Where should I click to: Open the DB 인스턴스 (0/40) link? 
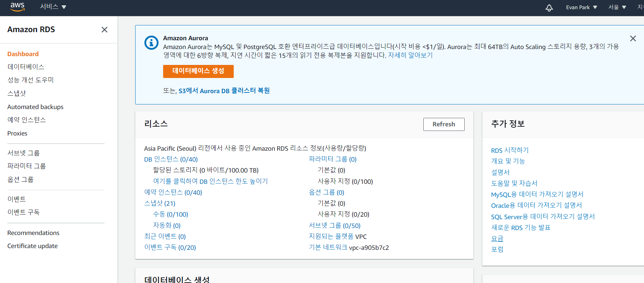[x=171, y=159]
